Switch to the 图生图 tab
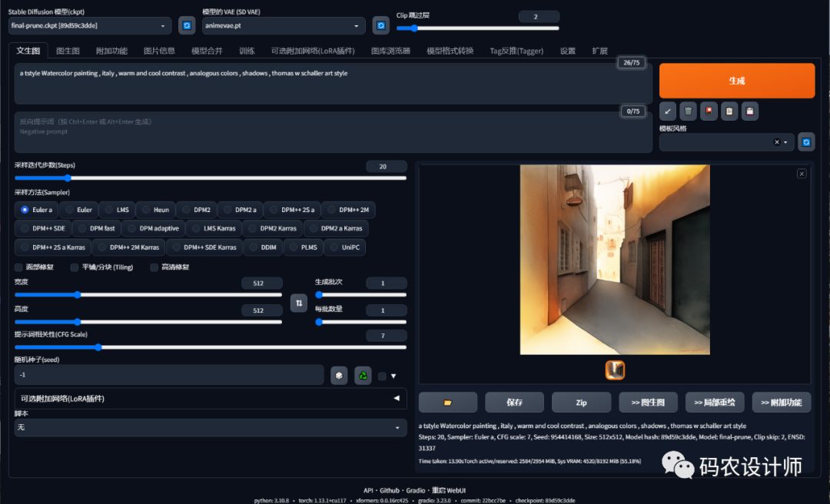The image size is (830, 504). tap(68, 51)
